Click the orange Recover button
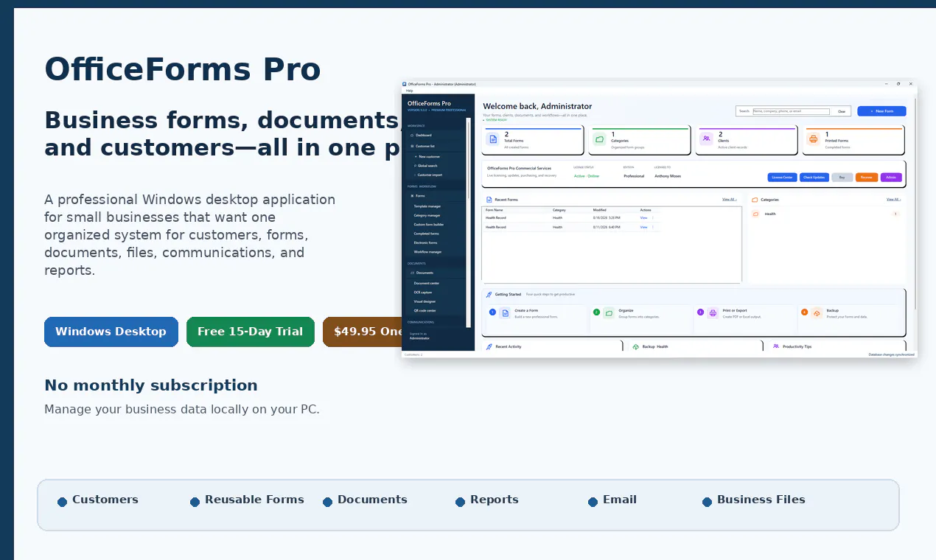 (x=867, y=178)
